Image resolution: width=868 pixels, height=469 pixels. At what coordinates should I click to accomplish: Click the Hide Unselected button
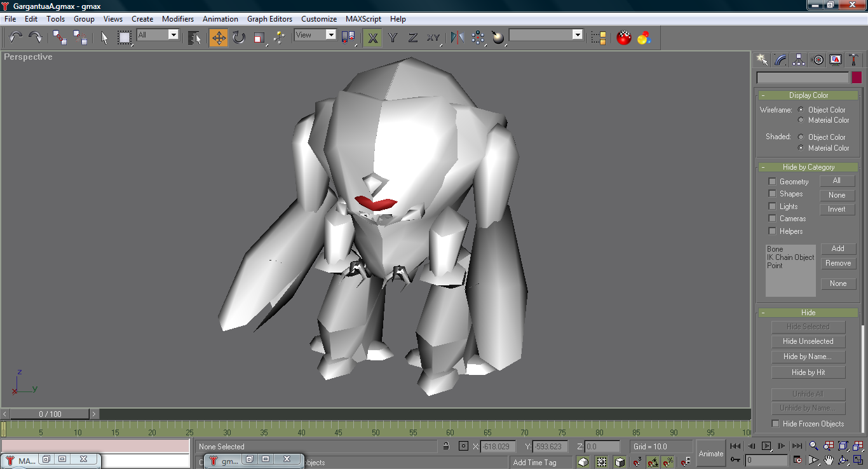[x=808, y=341]
